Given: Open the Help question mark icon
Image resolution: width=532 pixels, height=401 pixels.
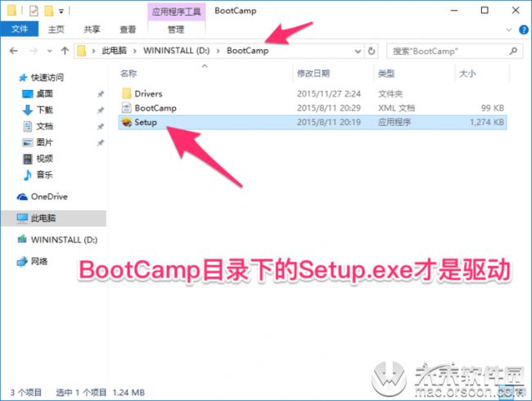Looking at the screenshot, I should [524, 29].
